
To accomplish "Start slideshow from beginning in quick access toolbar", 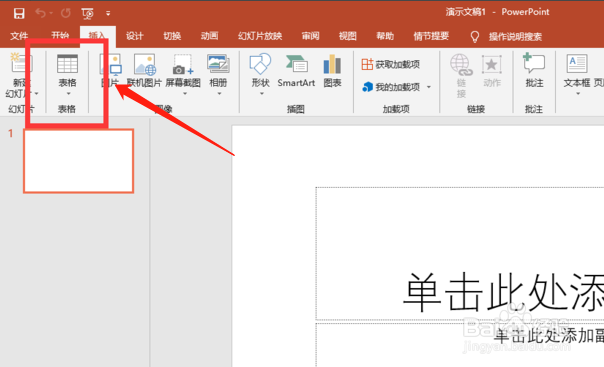I will click(x=87, y=13).
